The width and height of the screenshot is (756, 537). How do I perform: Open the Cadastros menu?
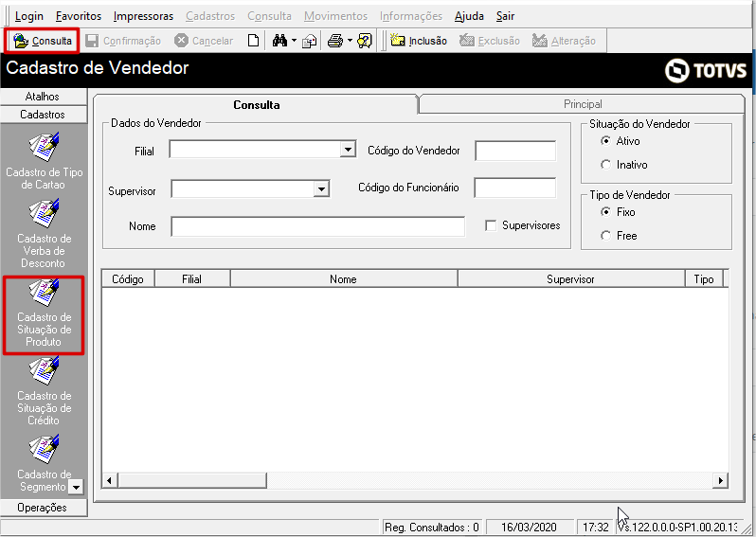pos(210,16)
